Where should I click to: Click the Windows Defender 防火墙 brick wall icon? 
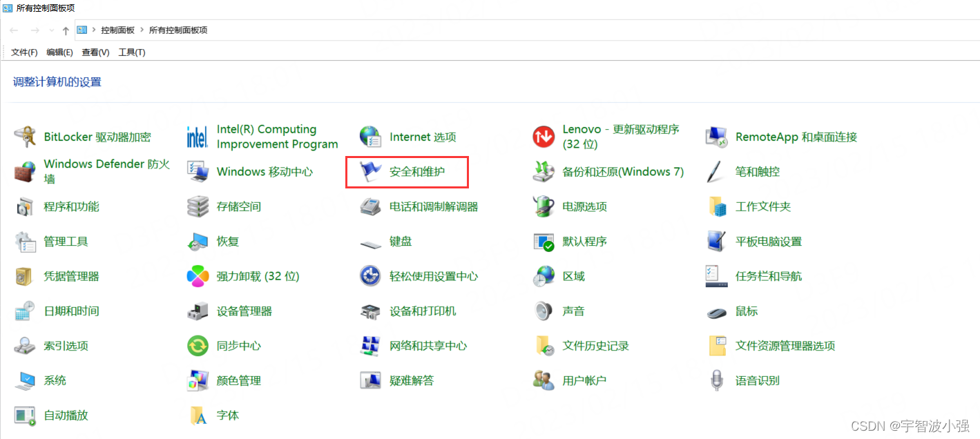[x=26, y=171]
